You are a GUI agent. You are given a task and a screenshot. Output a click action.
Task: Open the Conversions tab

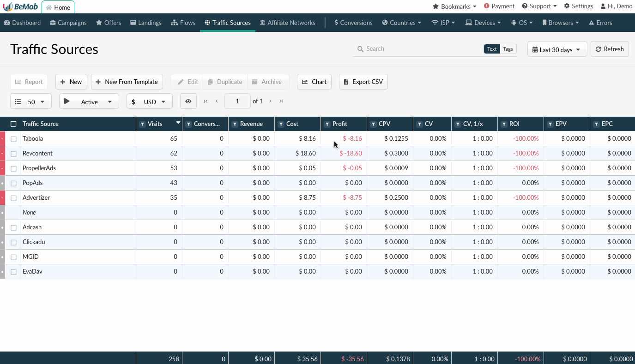coord(353,23)
